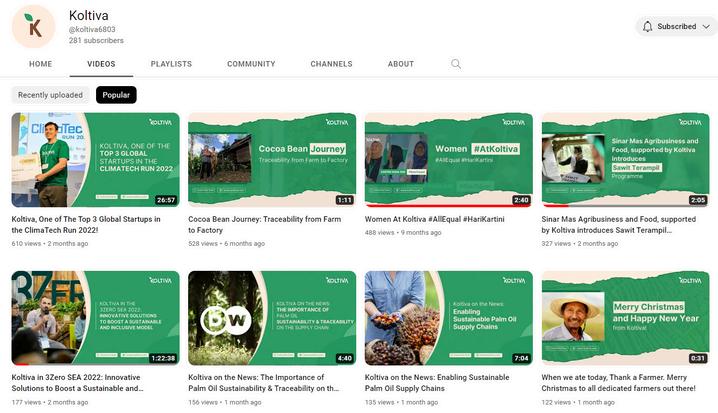The width and height of the screenshot is (718, 413).
Task: Open the channel search magnifier icon
Action: coord(456,64)
